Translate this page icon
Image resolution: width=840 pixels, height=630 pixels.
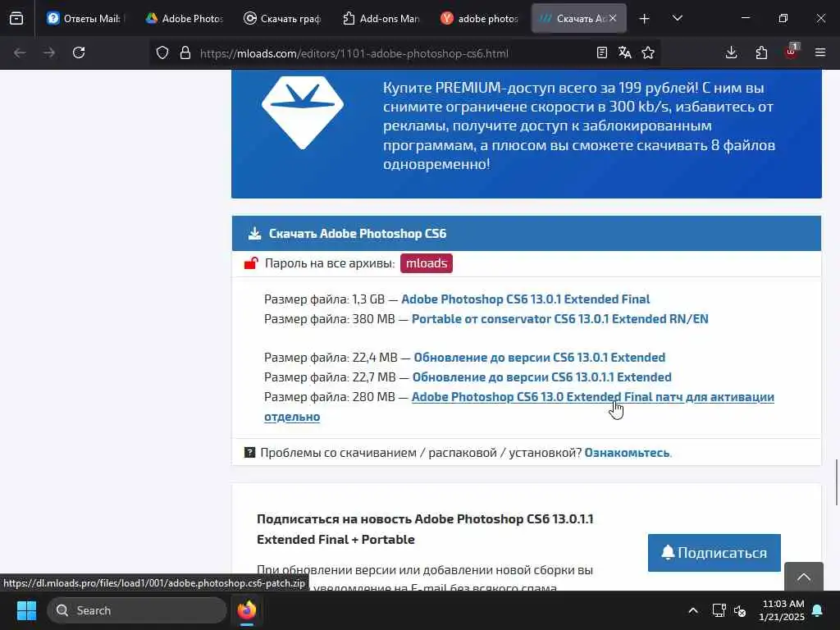624,52
